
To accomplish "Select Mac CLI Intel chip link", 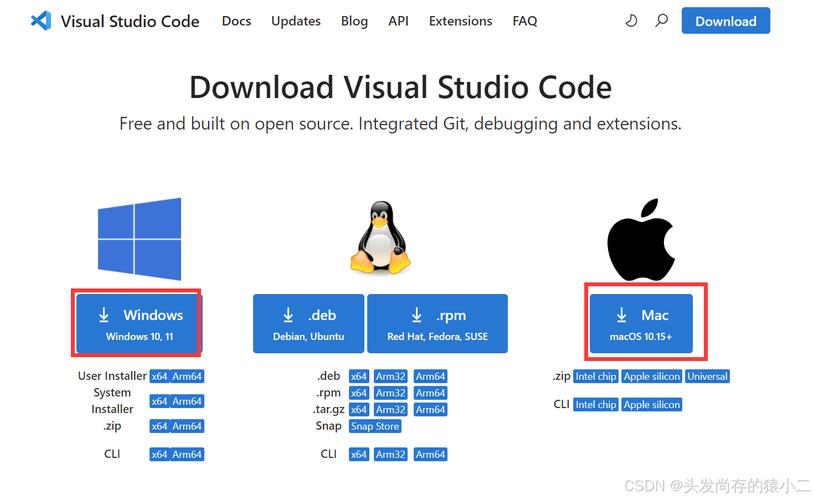I will pyautogui.click(x=596, y=405).
